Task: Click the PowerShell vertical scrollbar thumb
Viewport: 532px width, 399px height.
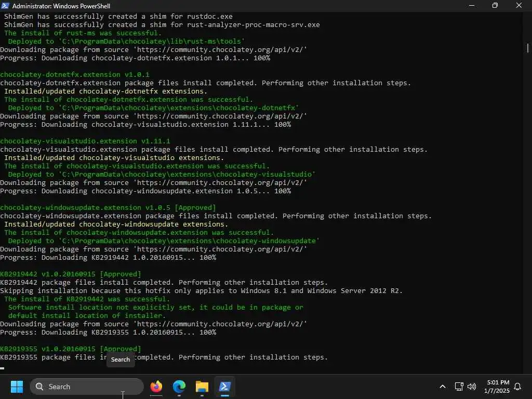Action: [x=528, y=48]
